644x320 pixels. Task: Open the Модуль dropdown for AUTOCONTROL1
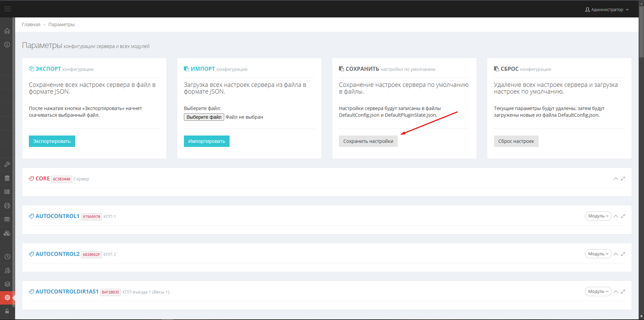point(598,216)
